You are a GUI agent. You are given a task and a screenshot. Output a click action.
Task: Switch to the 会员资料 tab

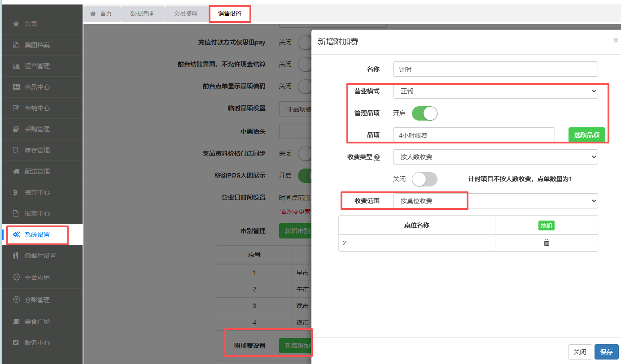tap(186, 14)
